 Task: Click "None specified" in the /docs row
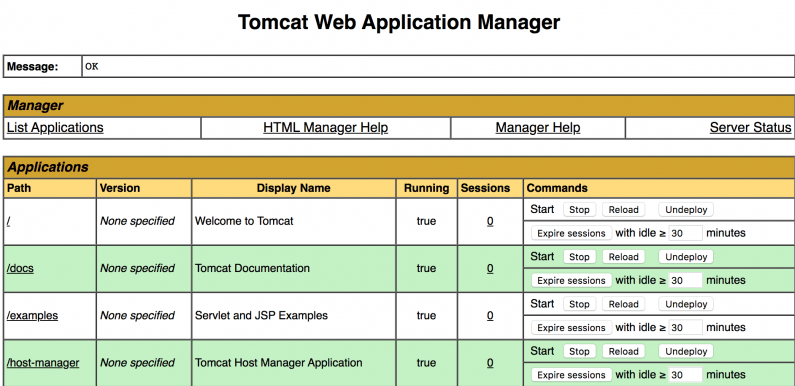(137, 268)
